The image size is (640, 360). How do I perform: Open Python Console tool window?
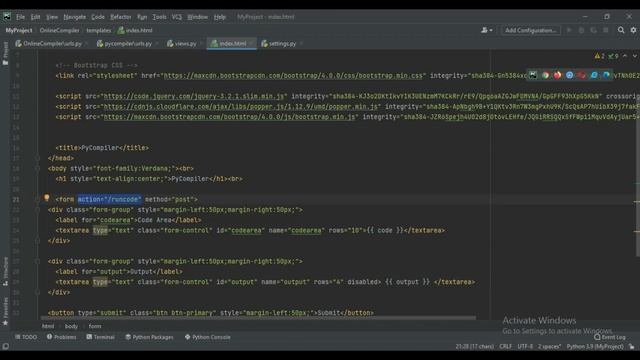[208, 337]
